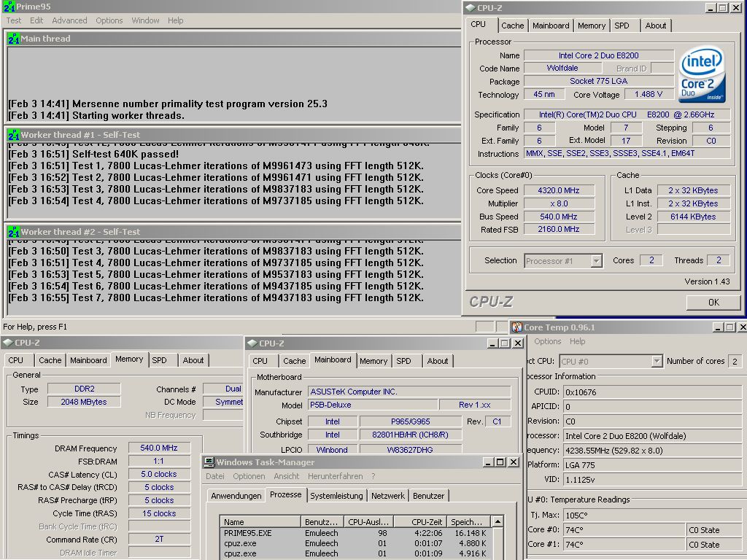Open the Advanced menu in Prime95

click(69, 20)
